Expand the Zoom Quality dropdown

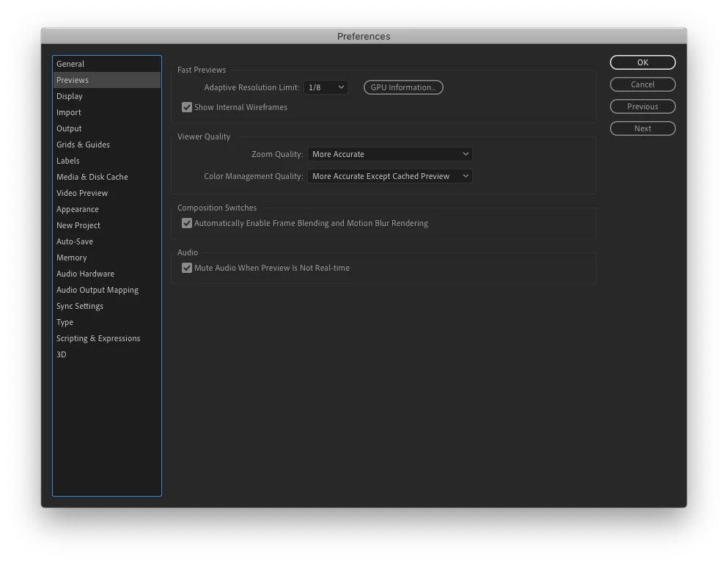click(389, 154)
